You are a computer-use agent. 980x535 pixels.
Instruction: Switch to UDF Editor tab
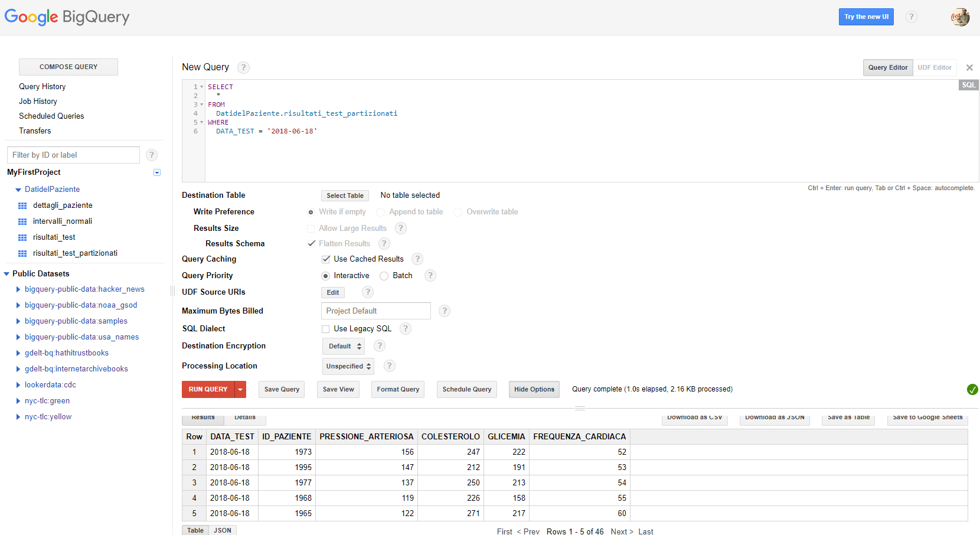pyautogui.click(x=935, y=67)
